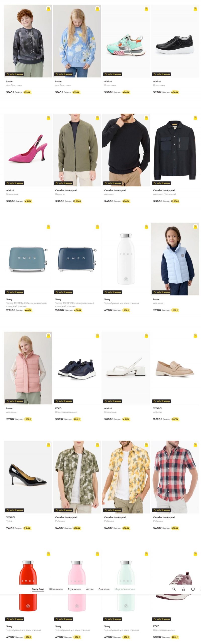Go to the Детям section

(x=90, y=589)
